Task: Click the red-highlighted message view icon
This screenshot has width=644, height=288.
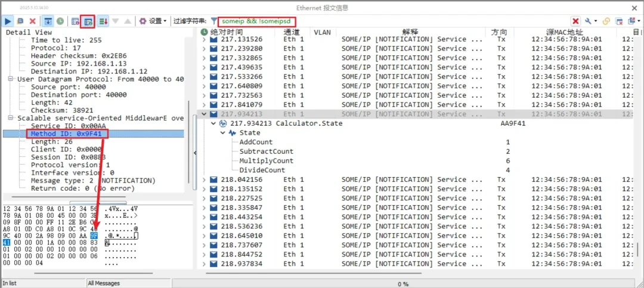Action: tap(88, 21)
